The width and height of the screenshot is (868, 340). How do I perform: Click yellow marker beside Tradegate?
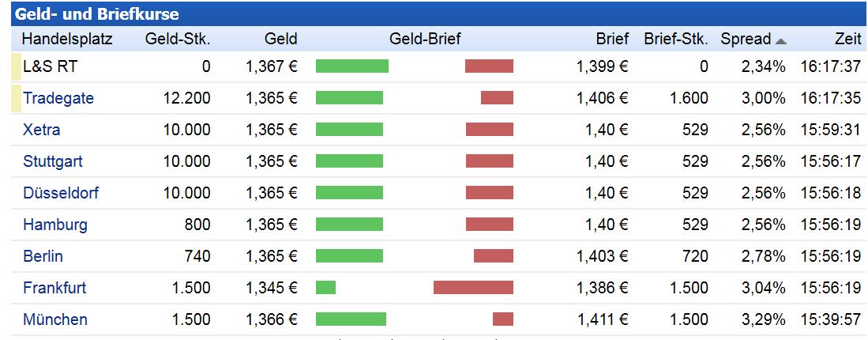click(x=16, y=99)
